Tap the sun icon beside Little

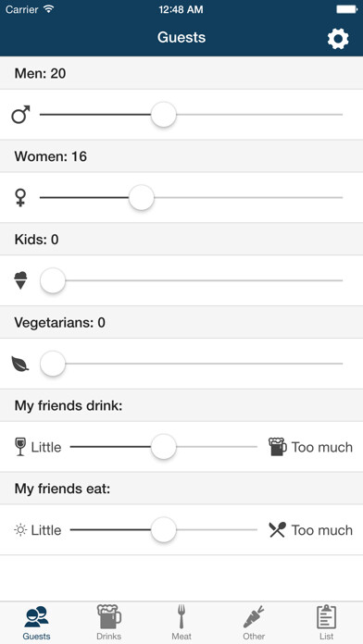20,530
